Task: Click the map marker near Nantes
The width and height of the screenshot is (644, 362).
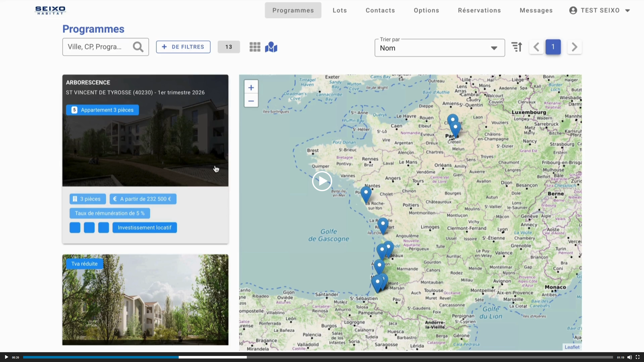Action: (x=366, y=193)
